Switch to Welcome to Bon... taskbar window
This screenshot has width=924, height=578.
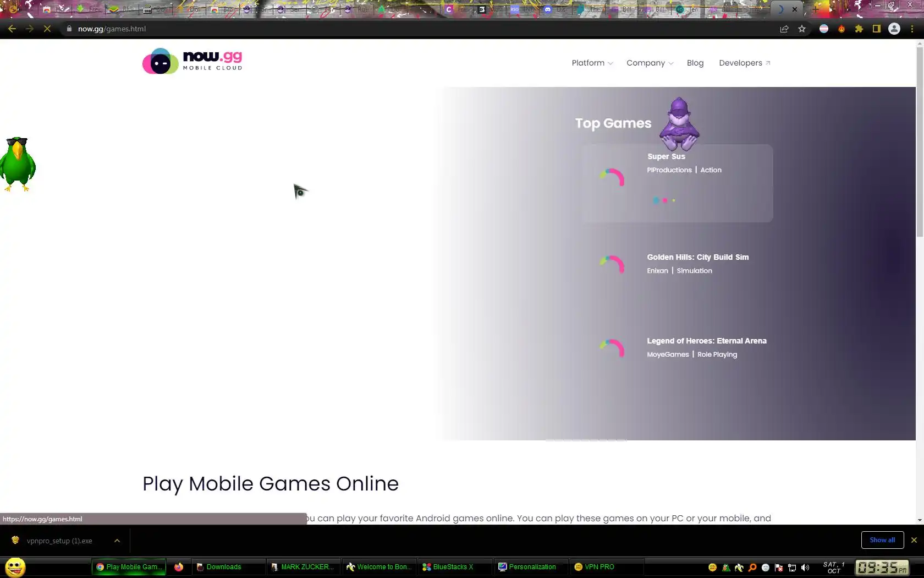click(x=379, y=567)
